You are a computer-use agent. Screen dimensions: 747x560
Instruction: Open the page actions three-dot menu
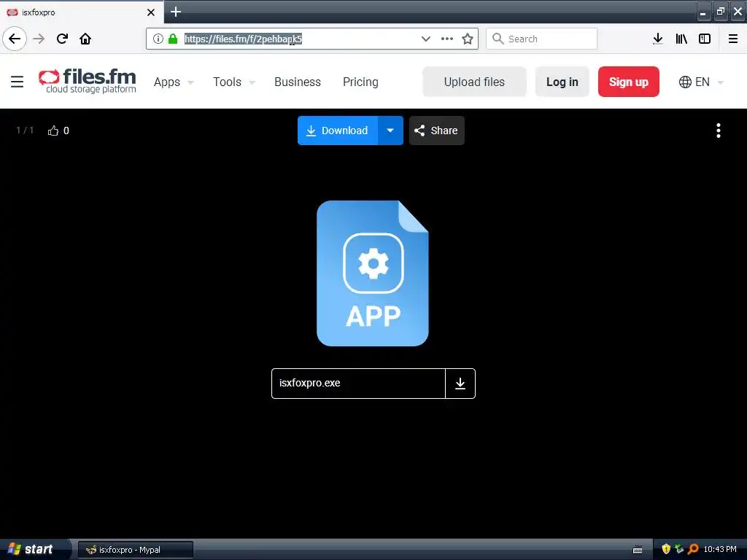pos(447,39)
